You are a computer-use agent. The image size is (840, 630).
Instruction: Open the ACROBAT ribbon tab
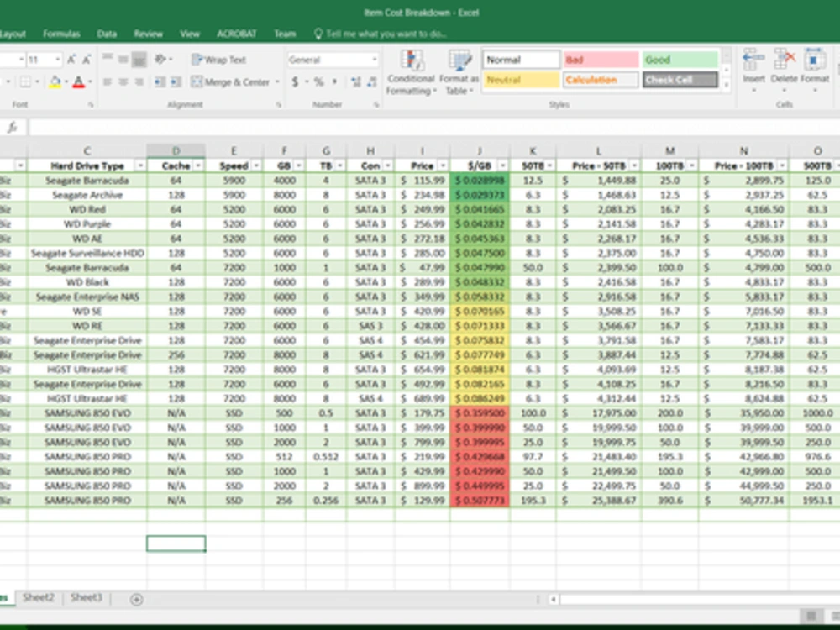click(x=236, y=34)
